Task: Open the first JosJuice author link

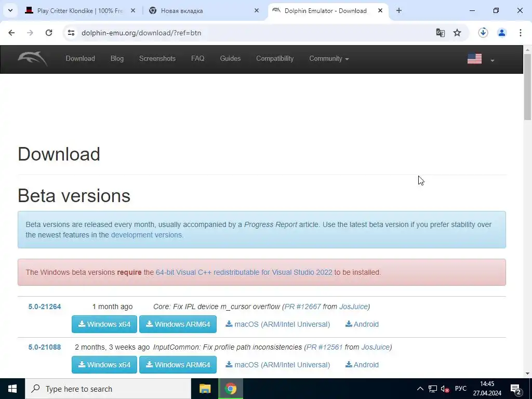Action: pyautogui.click(x=353, y=307)
